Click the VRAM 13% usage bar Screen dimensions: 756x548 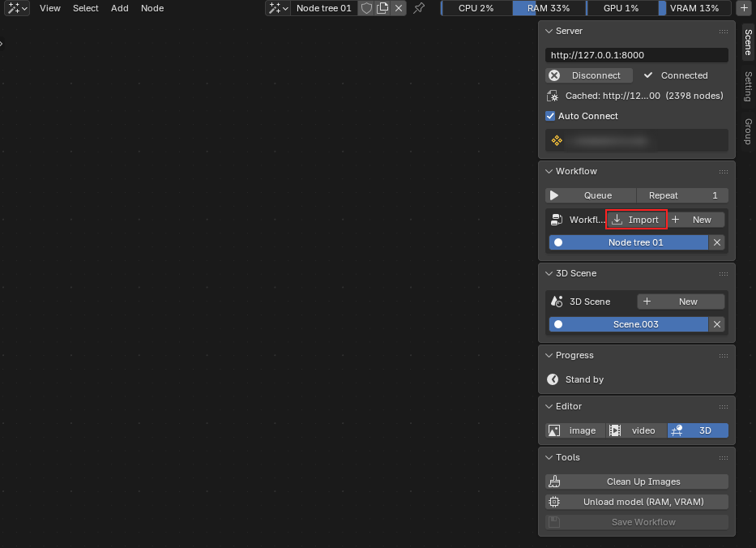pyautogui.click(x=694, y=8)
